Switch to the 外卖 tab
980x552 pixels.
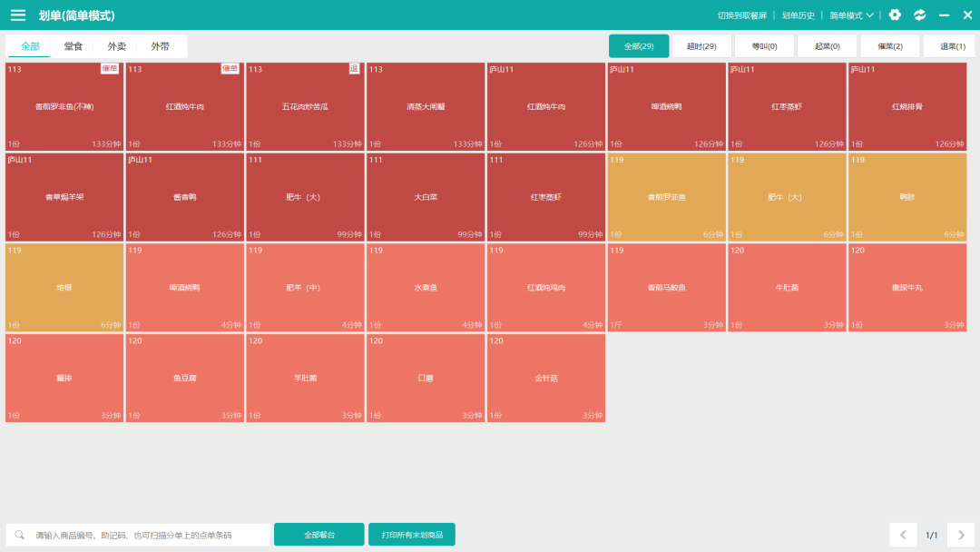tap(117, 46)
